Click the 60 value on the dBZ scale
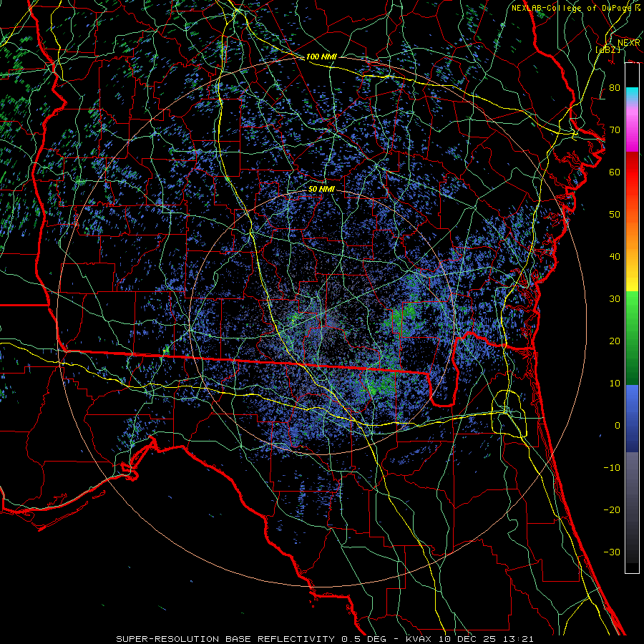This screenshot has height=644, width=644. pos(615,172)
